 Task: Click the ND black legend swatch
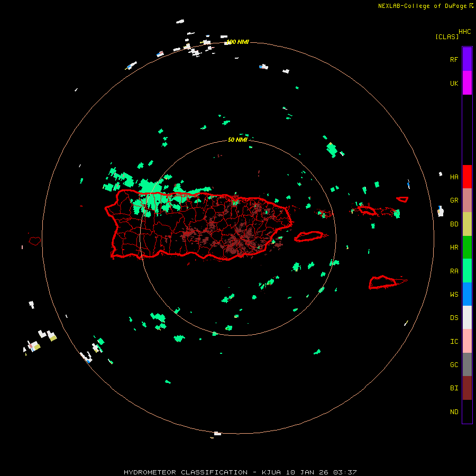(x=467, y=411)
